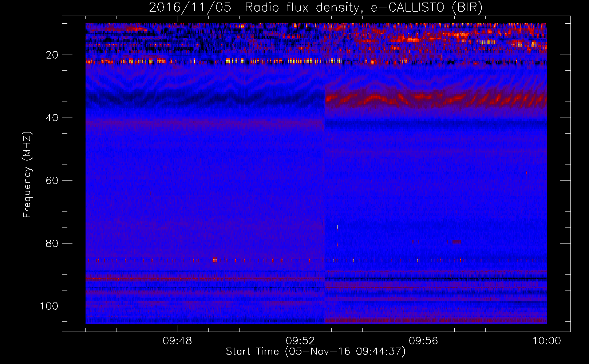The image size is (589, 364).
Task: Select the 09:52 time tick label
Action: pyautogui.click(x=300, y=341)
